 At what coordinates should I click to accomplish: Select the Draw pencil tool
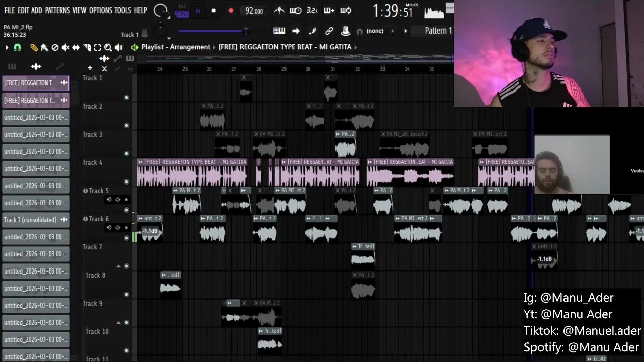tap(34, 47)
